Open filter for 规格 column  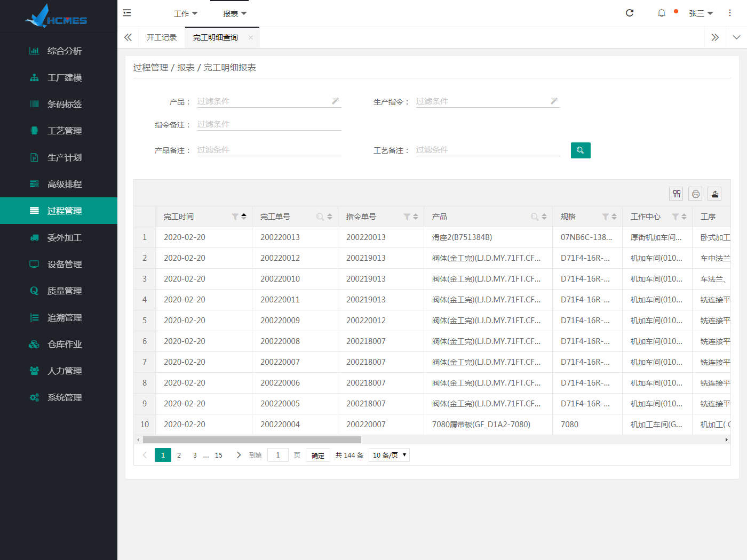[606, 217]
